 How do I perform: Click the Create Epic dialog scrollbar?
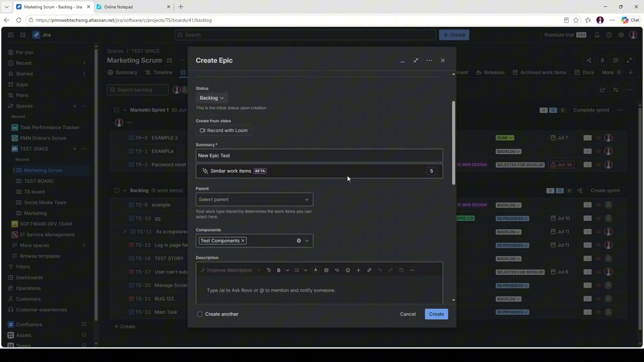(x=453, y=143)
